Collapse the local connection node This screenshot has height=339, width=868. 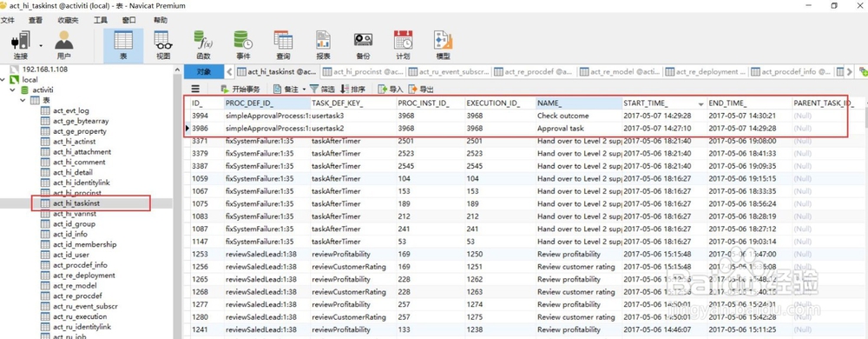pos(3,80)
